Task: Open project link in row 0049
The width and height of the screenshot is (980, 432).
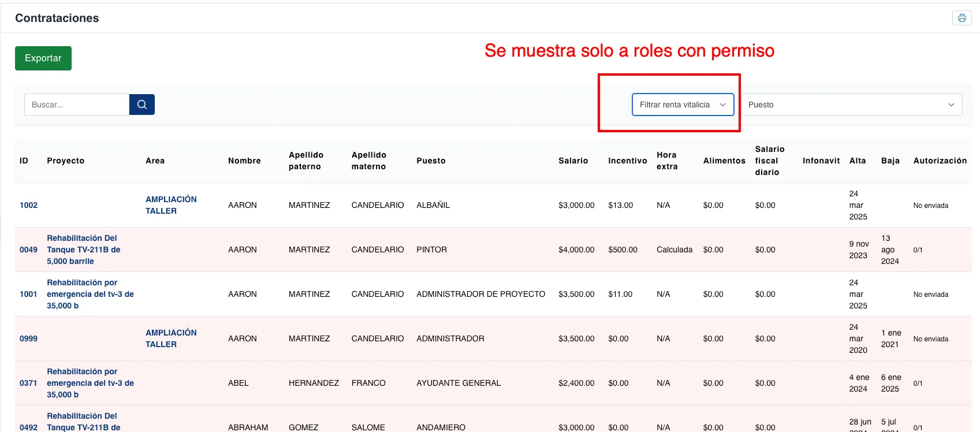Action: pyautogui.click(x=84, y=249)
